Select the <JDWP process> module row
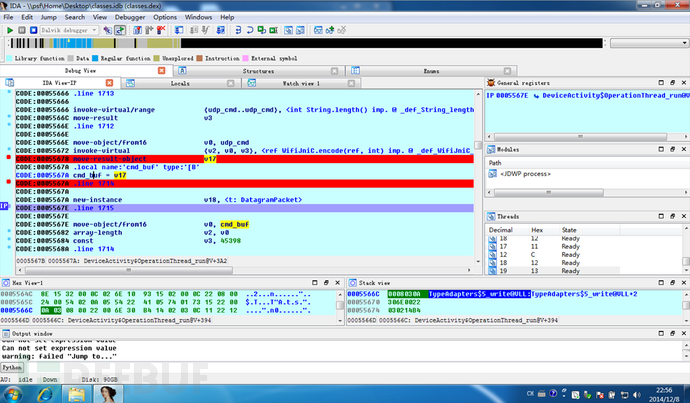The height and width of the screenshot is (403, 690). [525, 174]
